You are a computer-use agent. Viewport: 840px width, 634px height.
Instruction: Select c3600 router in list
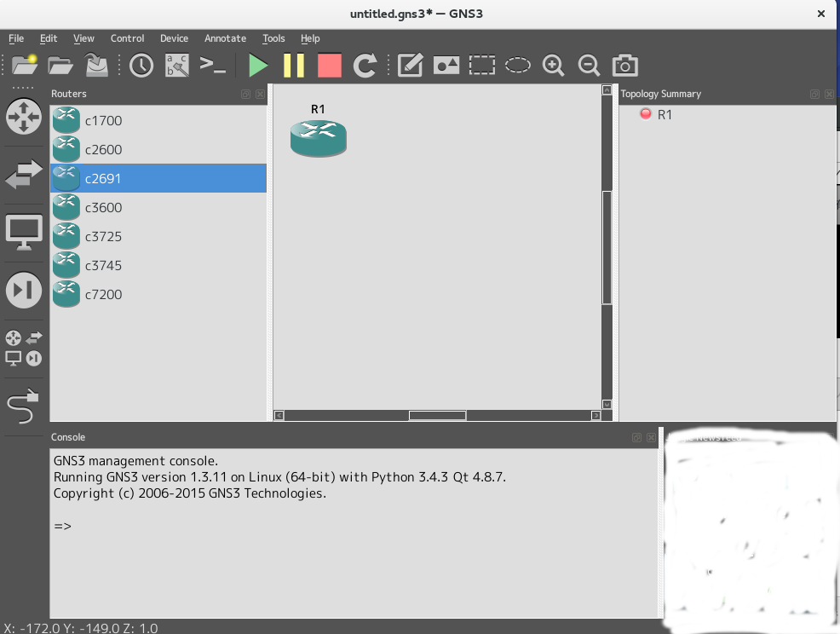[158, 207]
